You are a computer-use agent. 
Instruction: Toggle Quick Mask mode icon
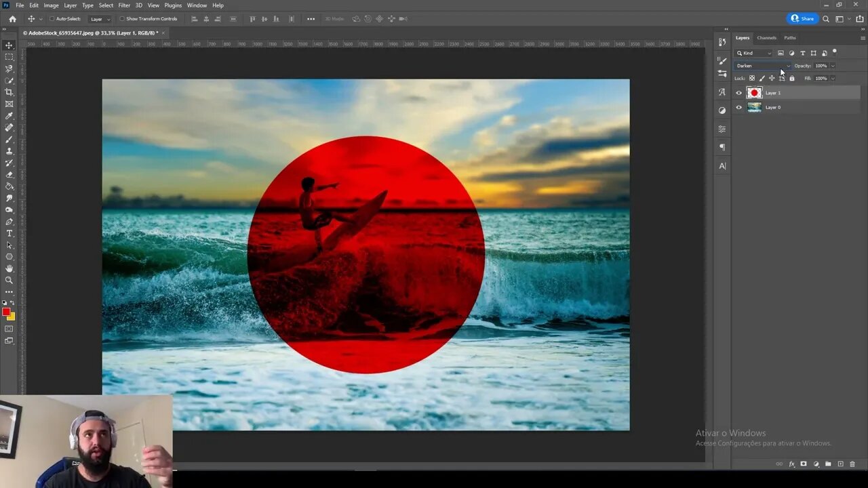click(9, 329)
